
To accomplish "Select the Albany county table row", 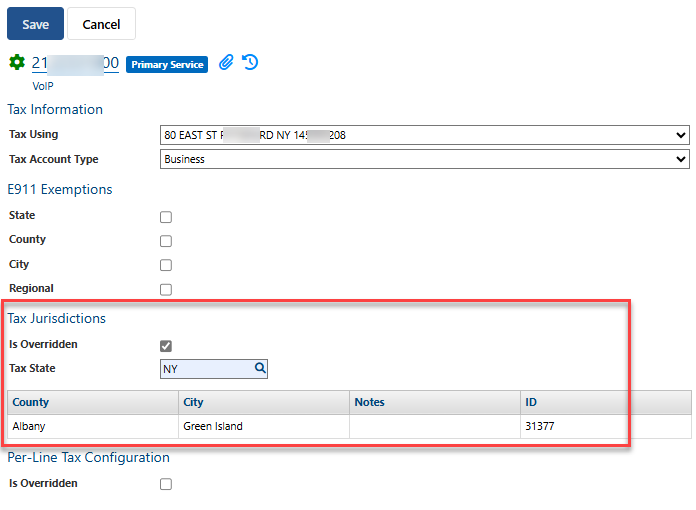I will tap(92, 426).
